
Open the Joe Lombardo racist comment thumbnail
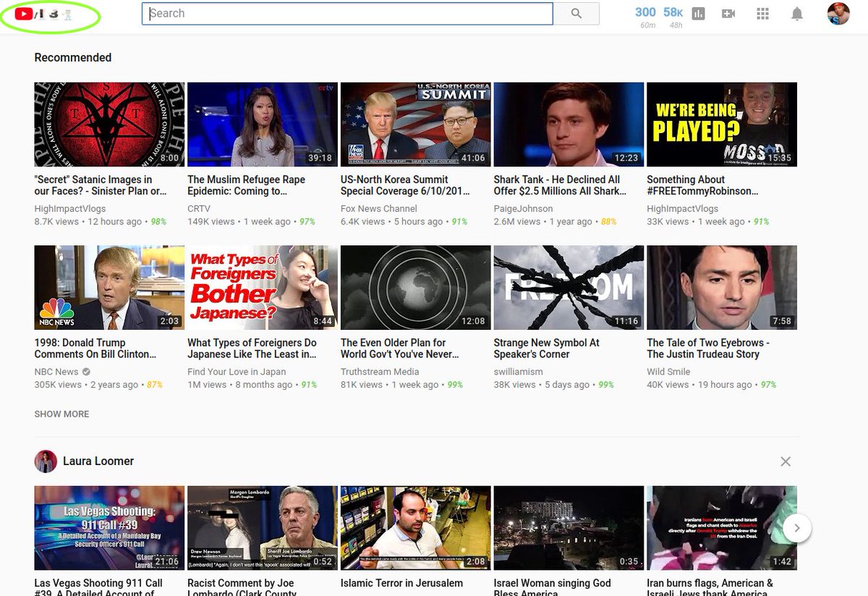point(263,528)
